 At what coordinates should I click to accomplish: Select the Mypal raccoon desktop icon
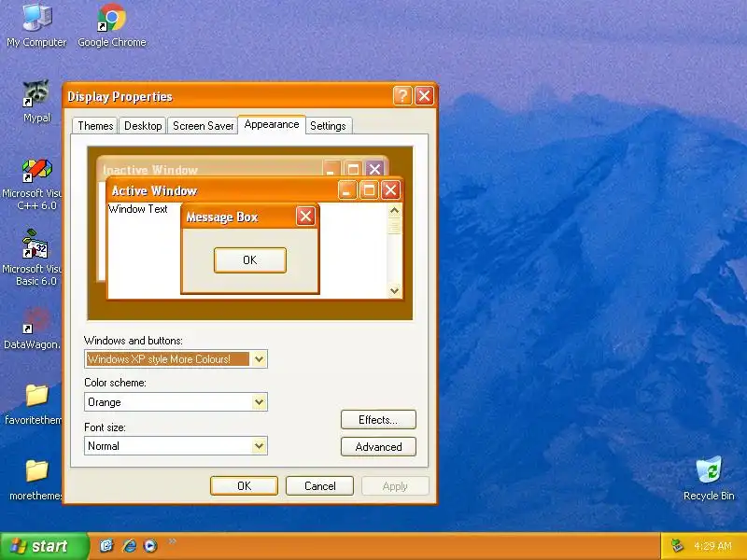pos(36,101)
